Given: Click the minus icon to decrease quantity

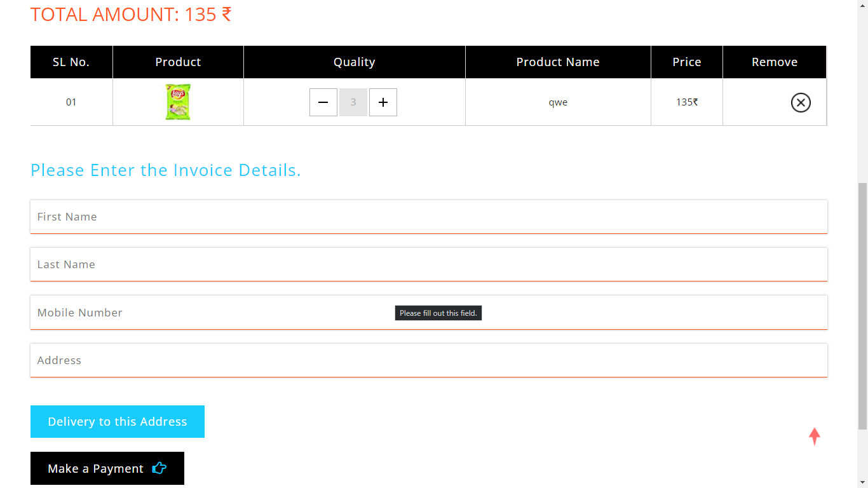Looking at the screenshot, I should (x=323, y=102).
